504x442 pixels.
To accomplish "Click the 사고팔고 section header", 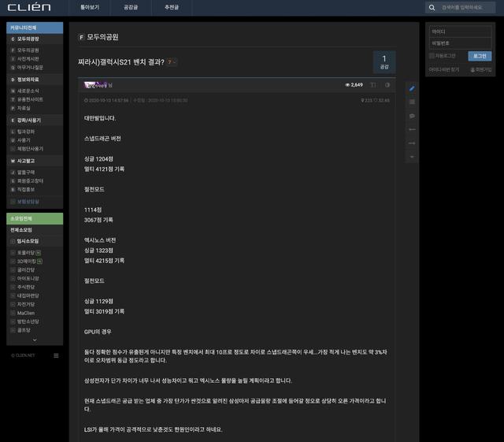I will pos(35,161).
